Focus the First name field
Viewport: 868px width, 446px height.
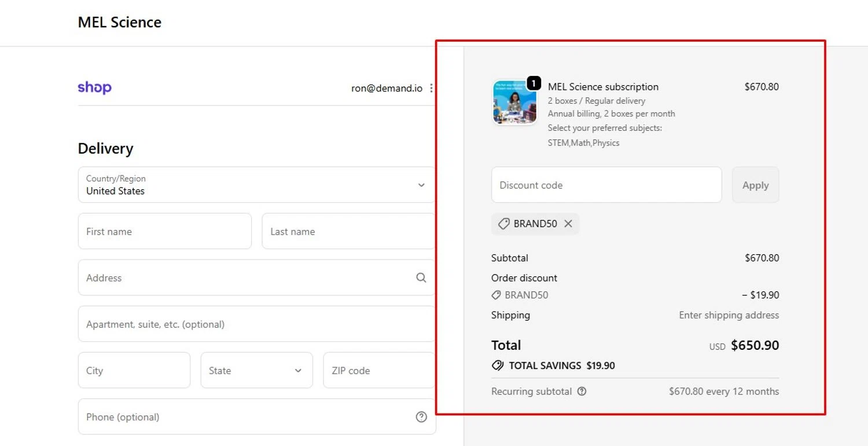(x=165, y=231)
